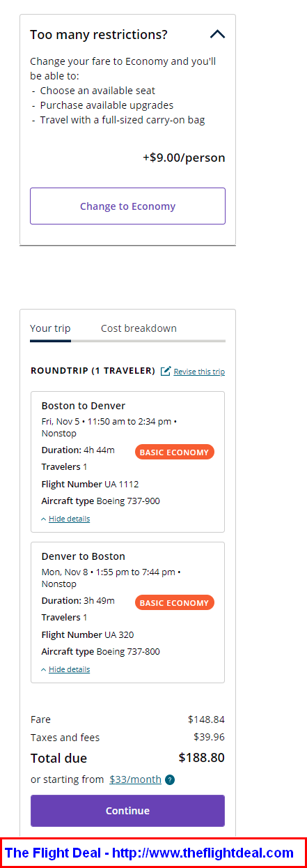The height and width of the screenshot is (868, 307).
Task: Click the Total due amount $188.80
Action: (202, 757)
